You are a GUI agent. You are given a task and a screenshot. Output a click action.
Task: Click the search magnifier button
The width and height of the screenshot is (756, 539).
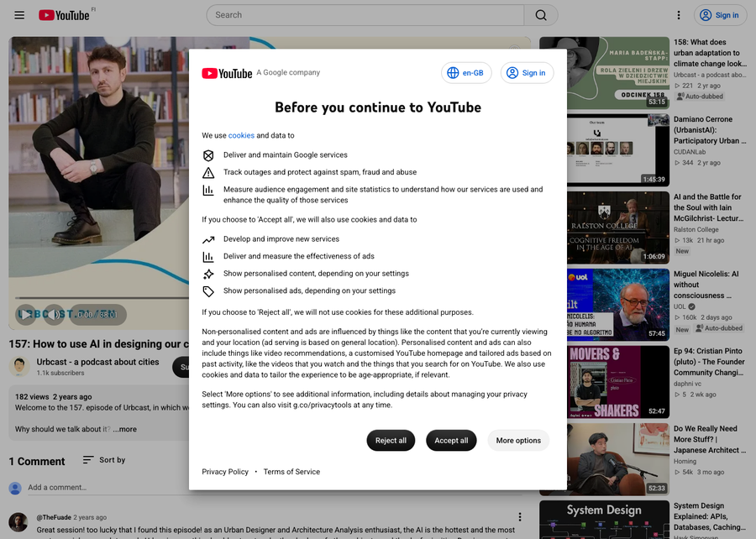[541, 15]
